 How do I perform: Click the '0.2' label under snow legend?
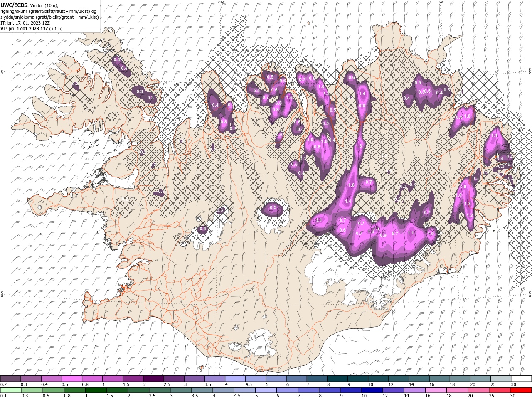pyautogui.click(x=4, y=384)
